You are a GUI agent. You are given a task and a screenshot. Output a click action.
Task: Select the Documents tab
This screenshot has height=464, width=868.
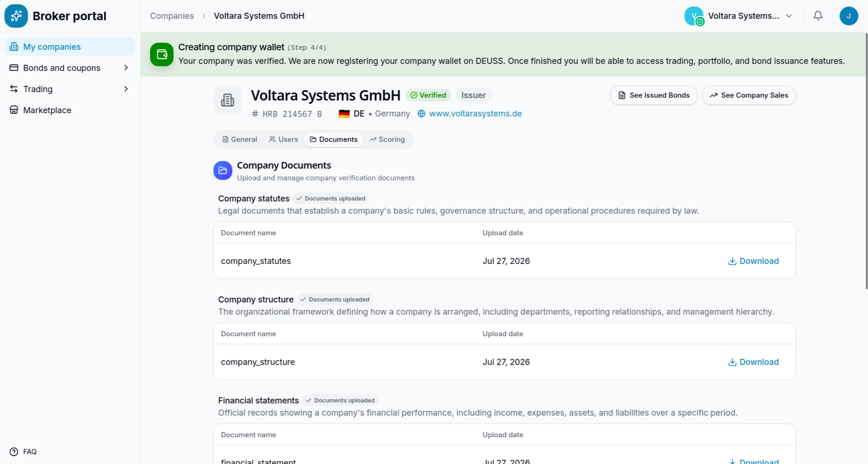pyautogui.click(x=333, y=139)
